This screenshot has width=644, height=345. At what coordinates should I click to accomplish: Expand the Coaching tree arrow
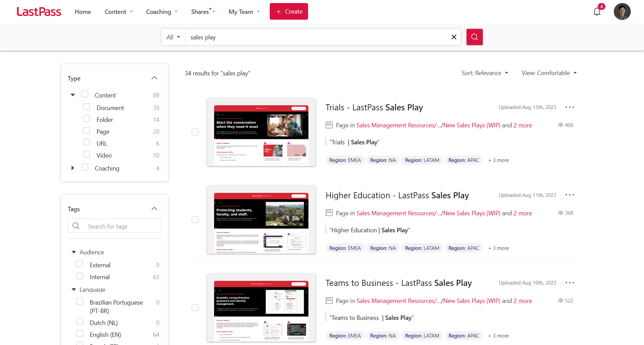pos(73,168)
